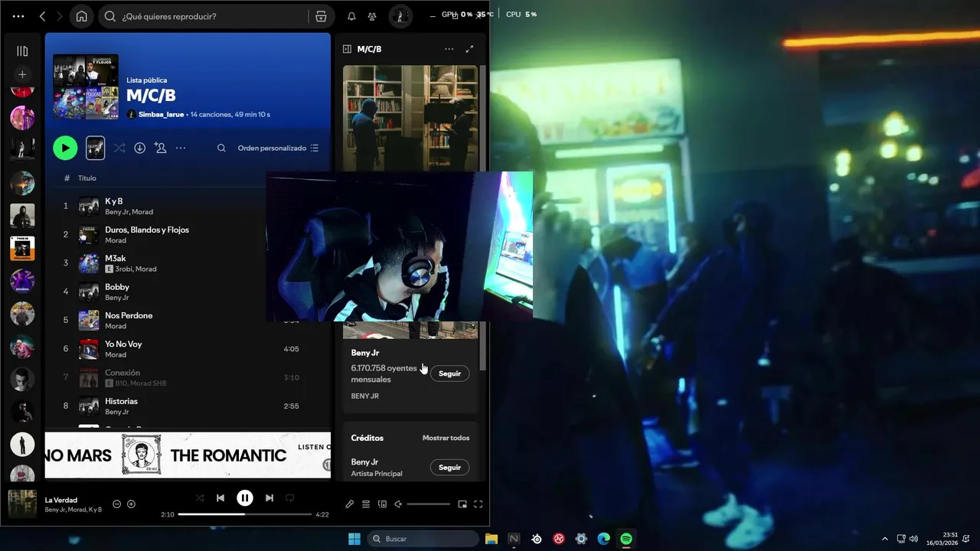The width and height of the screenshot is (980, 551).
Task: Open Spotify Home
Action: click(x=81, y=16)
